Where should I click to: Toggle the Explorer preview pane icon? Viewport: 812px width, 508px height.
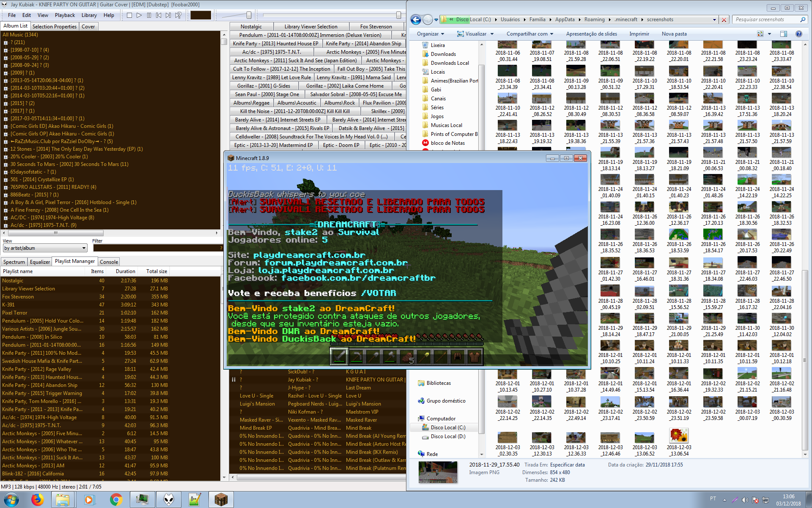click(x=783, y=34)
